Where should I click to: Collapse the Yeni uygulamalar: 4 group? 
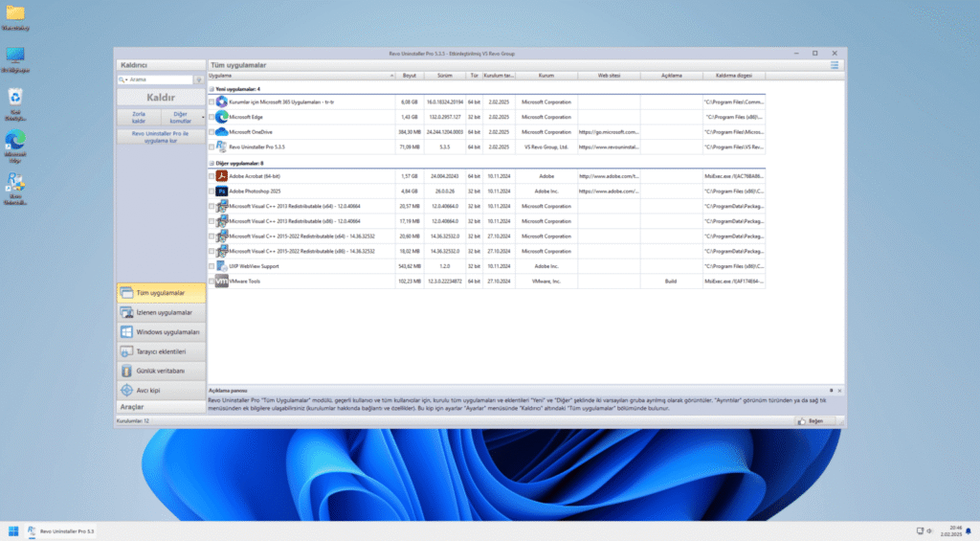coord(212,89)
